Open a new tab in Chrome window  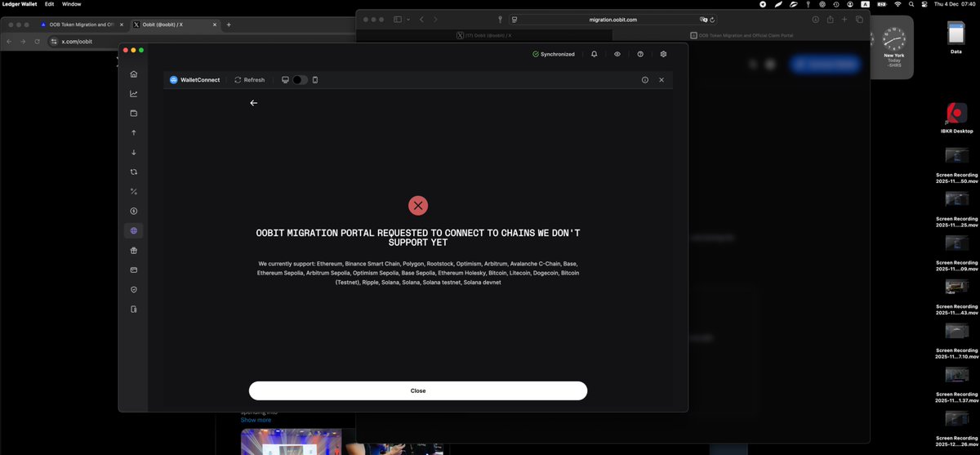pos(229,25)
